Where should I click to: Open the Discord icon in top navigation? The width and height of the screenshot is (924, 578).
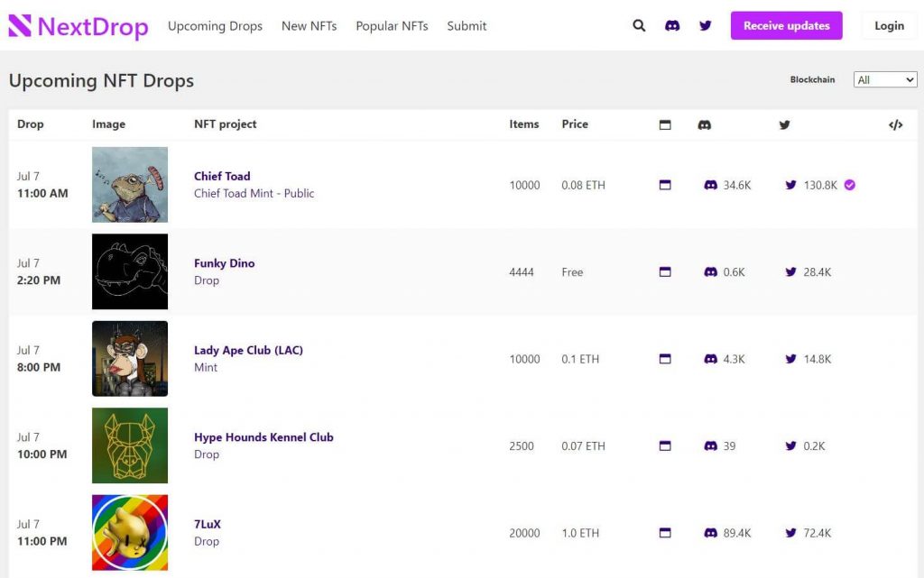pyautogui.click(x=672, y=26)
